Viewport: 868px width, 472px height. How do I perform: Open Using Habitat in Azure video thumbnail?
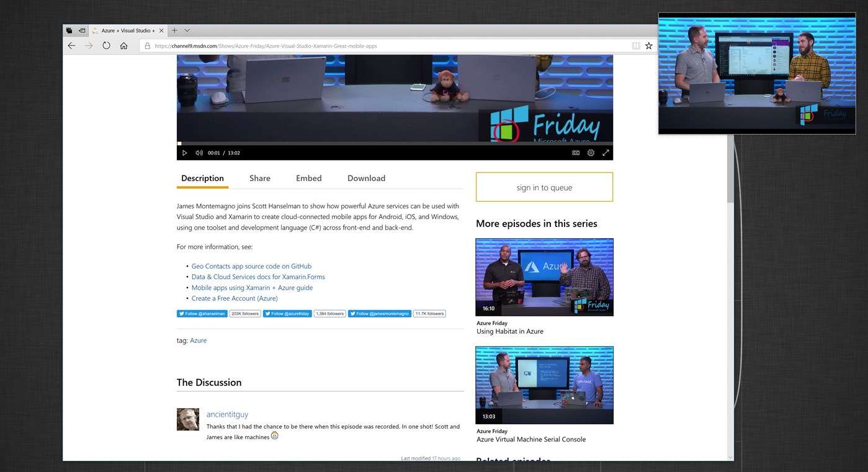pos(544,277)
